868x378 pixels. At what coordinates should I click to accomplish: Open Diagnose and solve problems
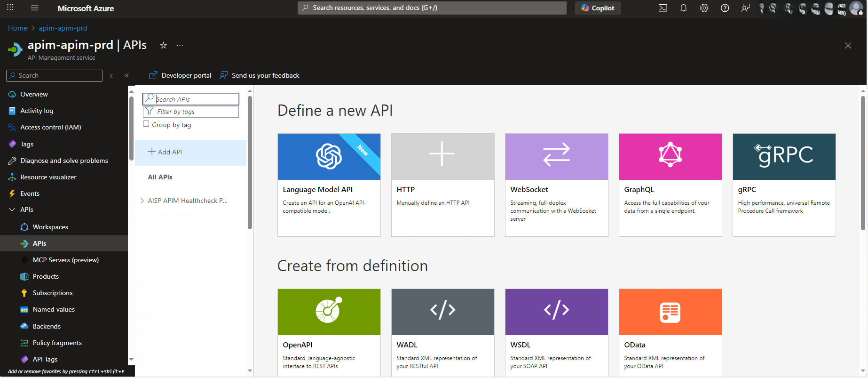point(64,161)
